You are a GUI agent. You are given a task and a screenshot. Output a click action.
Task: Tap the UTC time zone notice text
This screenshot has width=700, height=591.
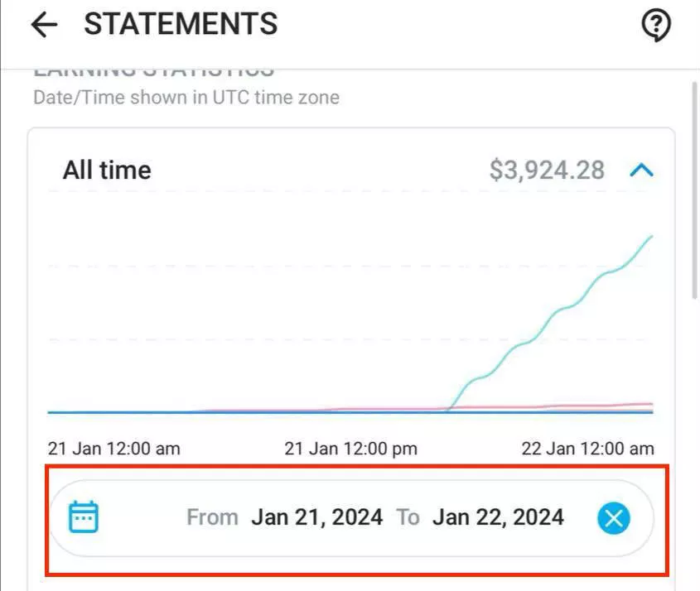[186, 97]
